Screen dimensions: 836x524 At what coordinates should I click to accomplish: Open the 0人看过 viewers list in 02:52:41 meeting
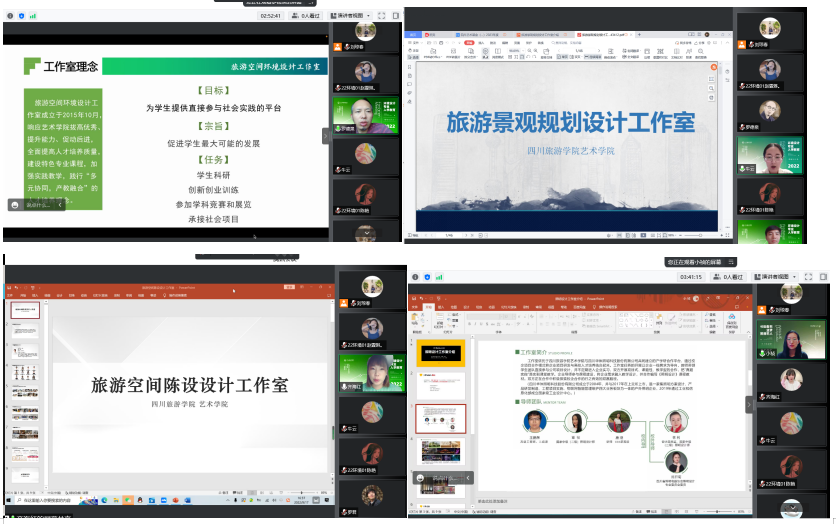tap(306, 16)
